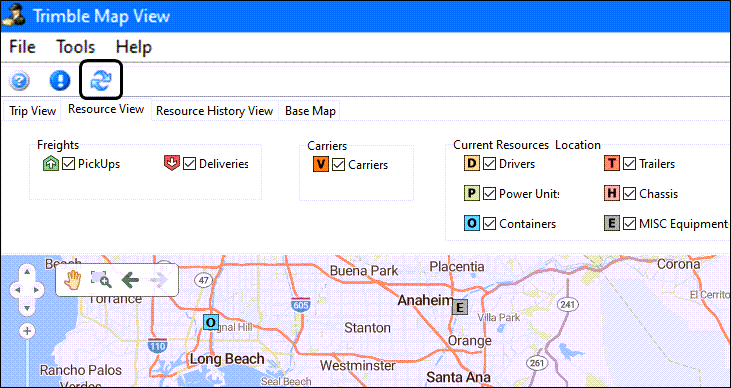Toggle the Drivers resource checkbox
Screen dimensions: 731x388
click(x=490, y=164)
